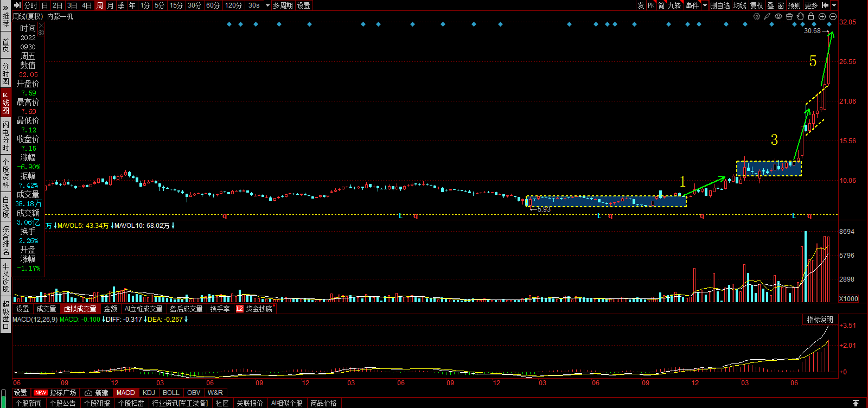The height and width of the screenshot is (408, 868).
Task: Open 指标广场 with NEW badge
Action: tap(55, 393)
